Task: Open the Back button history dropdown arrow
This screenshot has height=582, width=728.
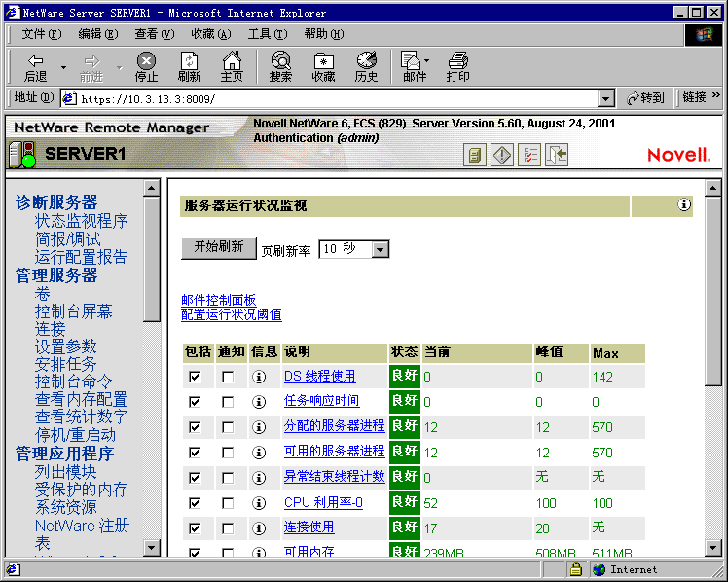Action: click(x=63, y=67)
